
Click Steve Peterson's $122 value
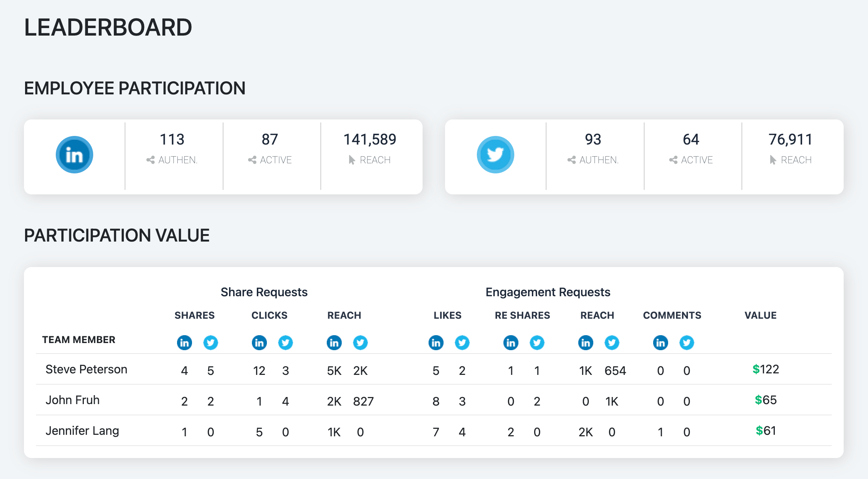(765, 369)
